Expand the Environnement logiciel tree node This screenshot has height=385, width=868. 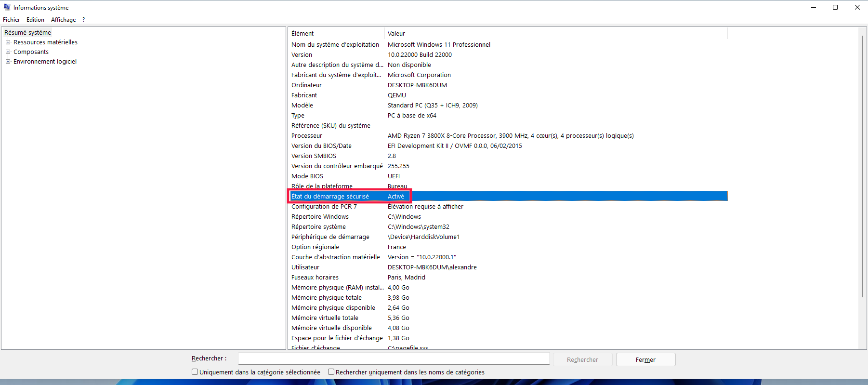8,62
